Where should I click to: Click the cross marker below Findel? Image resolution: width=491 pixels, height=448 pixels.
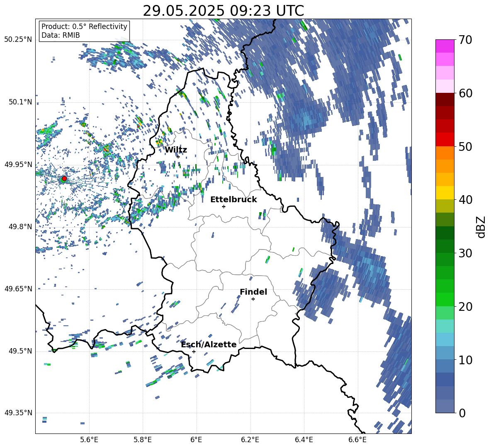pyautogui.click(x=253, y=299)
